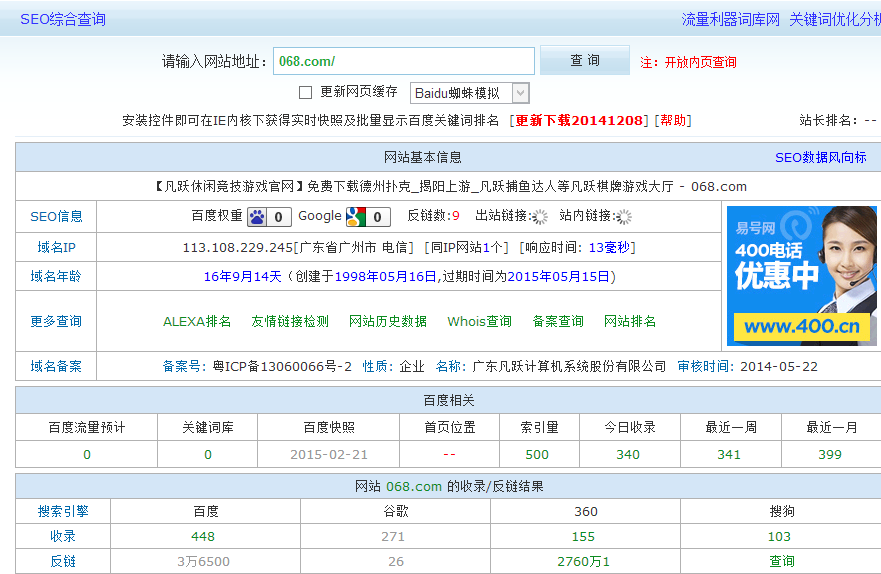This screenshot has height=574, width=881.
Task: Click the response time 13毫秒 link
Action: [x=609, y=248]
